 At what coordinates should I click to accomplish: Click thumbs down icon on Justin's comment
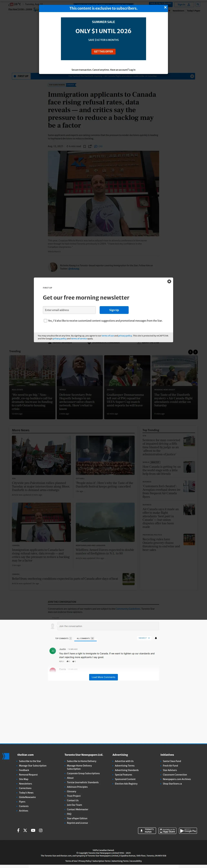[74, 661]
